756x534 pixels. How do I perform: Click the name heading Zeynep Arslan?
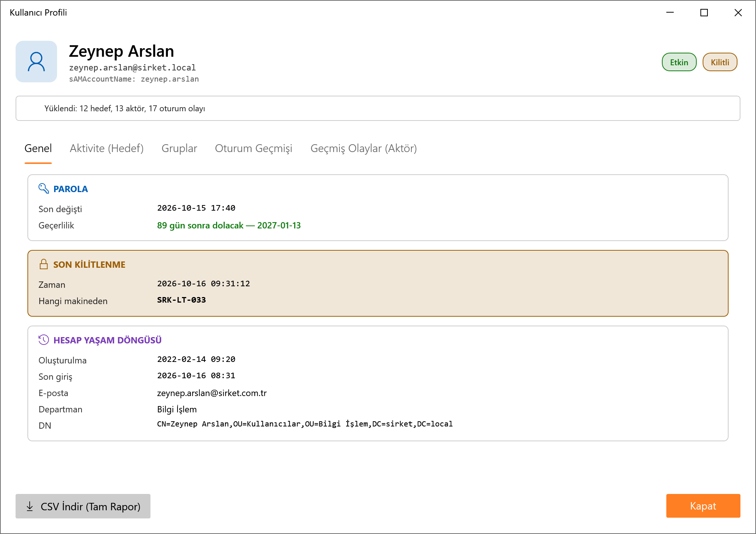pos(122,51)
